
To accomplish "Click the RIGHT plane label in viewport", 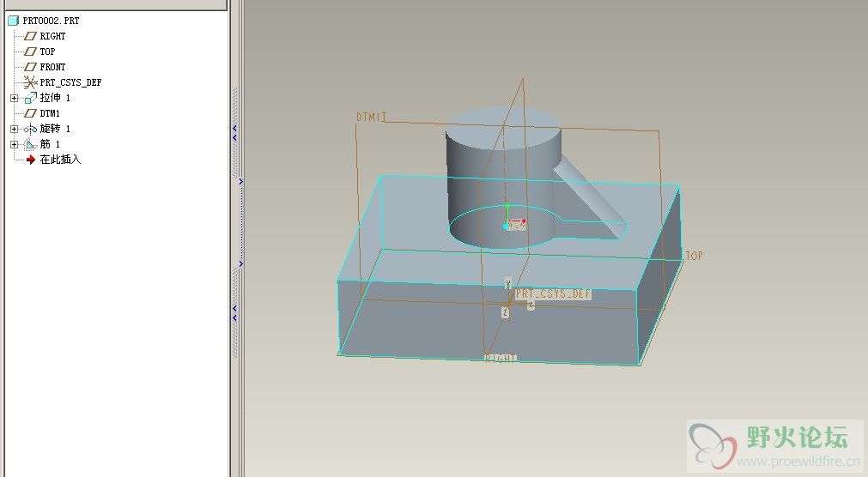I will point(501,359).
